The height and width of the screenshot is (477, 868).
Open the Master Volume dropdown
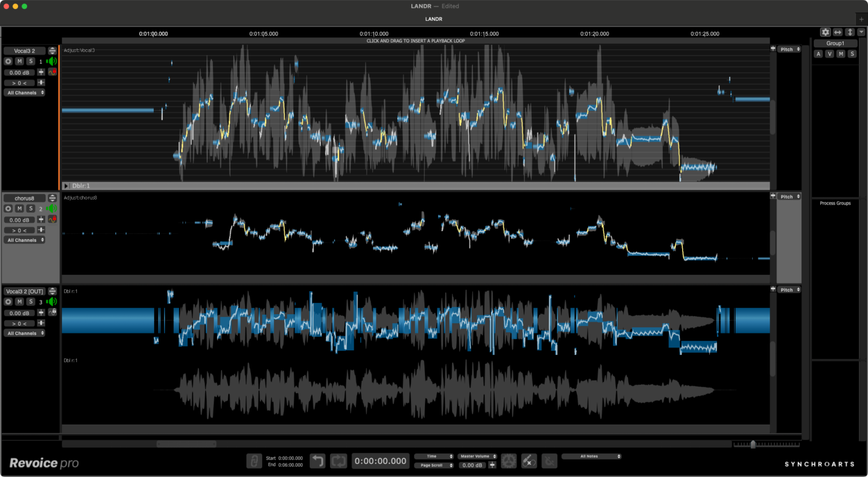tap(478, 456)
